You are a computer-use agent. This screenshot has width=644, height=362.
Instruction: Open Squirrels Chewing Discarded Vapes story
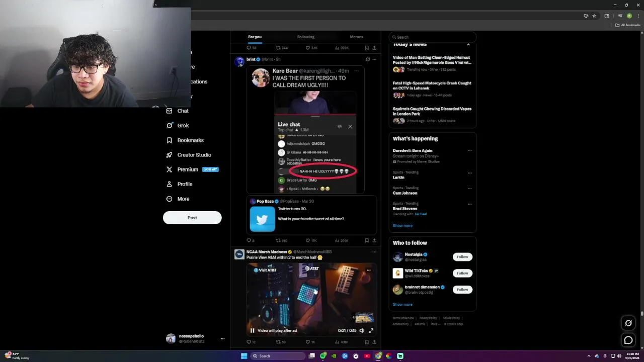[x=432, y=111]
